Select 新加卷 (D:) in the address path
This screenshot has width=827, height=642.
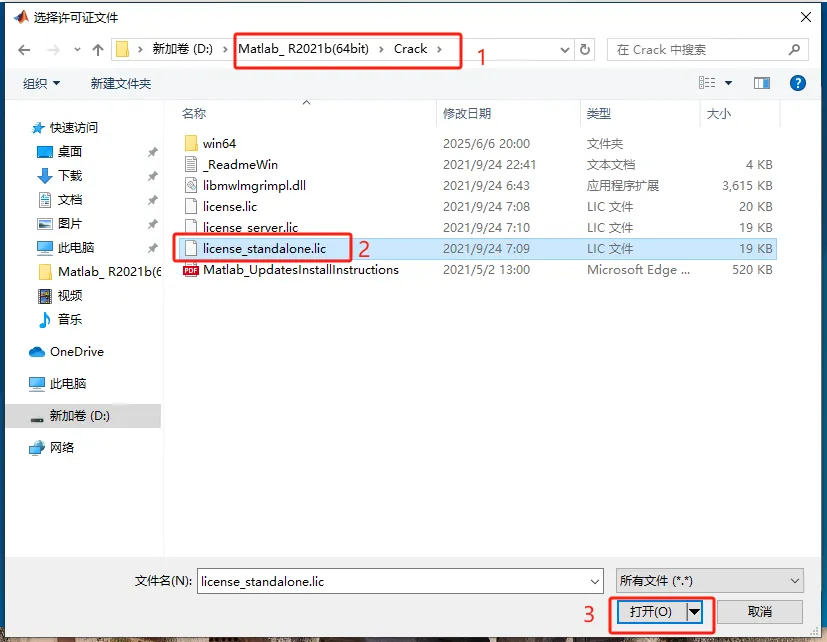coord(182,49)
